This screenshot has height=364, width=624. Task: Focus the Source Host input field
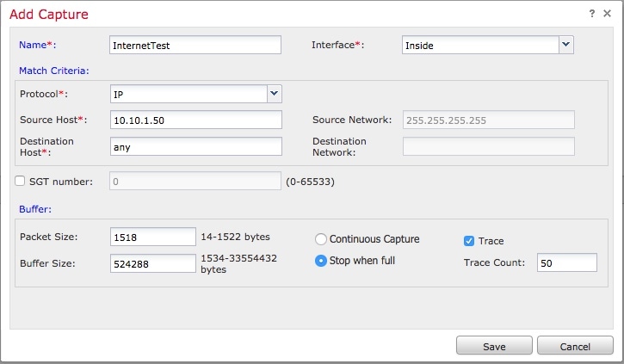pyautogui.click(x=195, y=120)
